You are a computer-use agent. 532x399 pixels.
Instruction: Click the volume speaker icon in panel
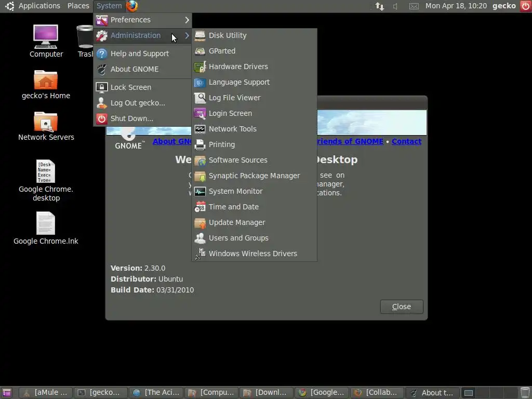[395, 6]
